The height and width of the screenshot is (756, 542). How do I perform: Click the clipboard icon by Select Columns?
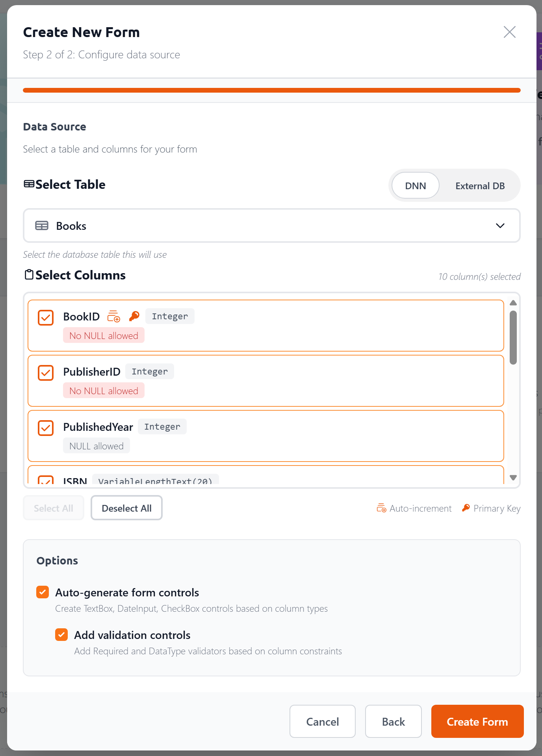[x=29, y=274]
